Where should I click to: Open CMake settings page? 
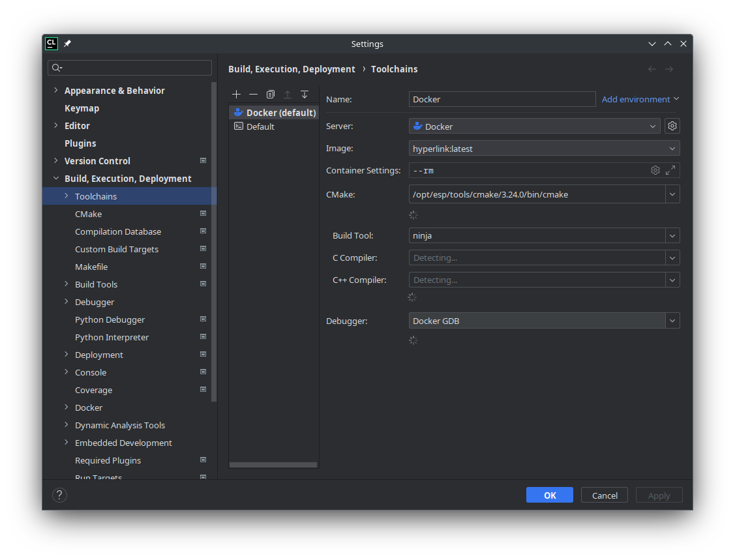click(x=88, y=214)
